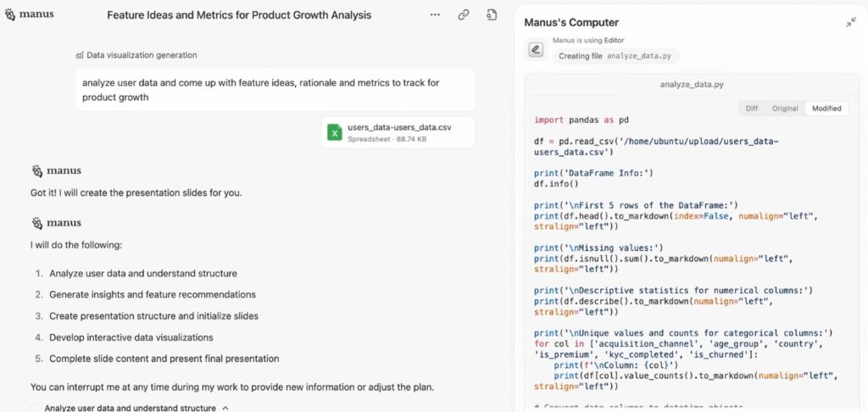
Task: Click the conversation title text
Action: click(x=239, y=15)
